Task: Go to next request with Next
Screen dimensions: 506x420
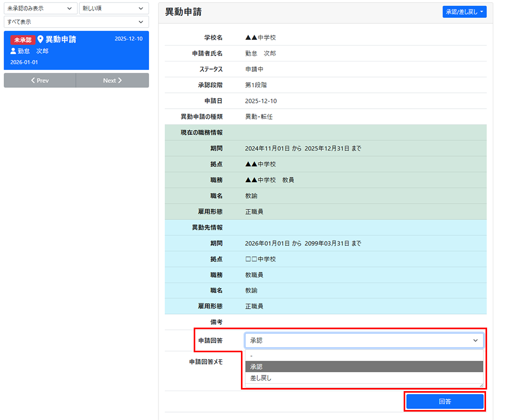Action: coord(112,80)
